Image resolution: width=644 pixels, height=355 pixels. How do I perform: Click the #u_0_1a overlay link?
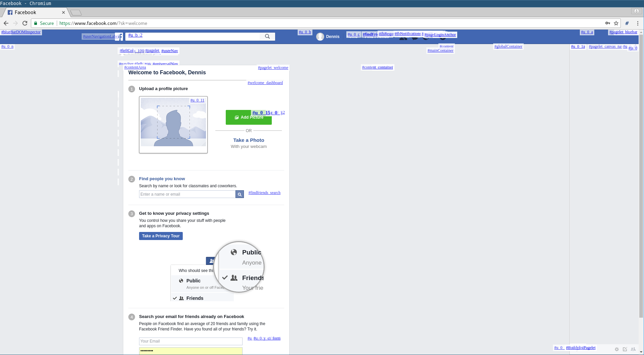pyautogui.click(x=578, y=46)
